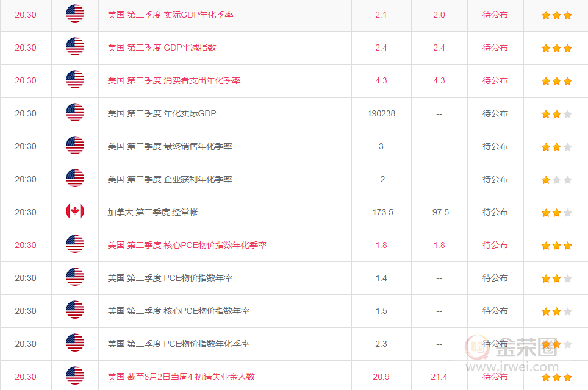Viewport: 588px width, 390px height.
Task: Open 美国 第二季度 实际GDP年化季率
Action: [170, 15]
